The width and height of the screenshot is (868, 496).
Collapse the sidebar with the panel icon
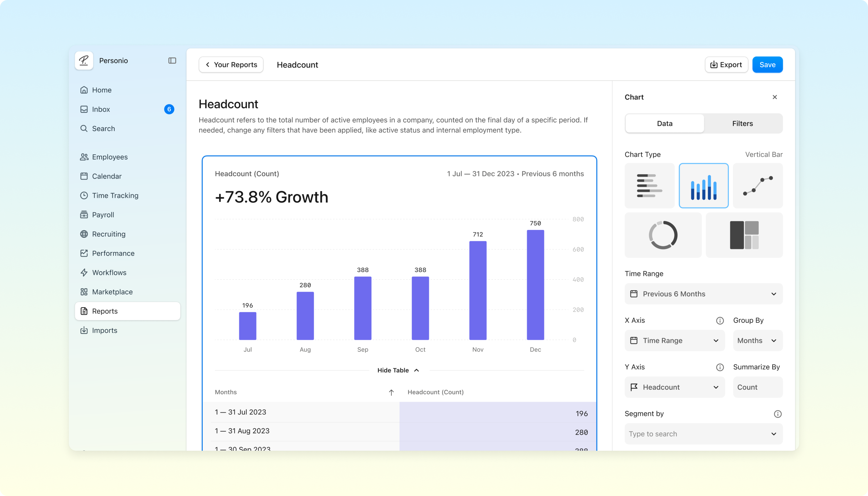172,61
